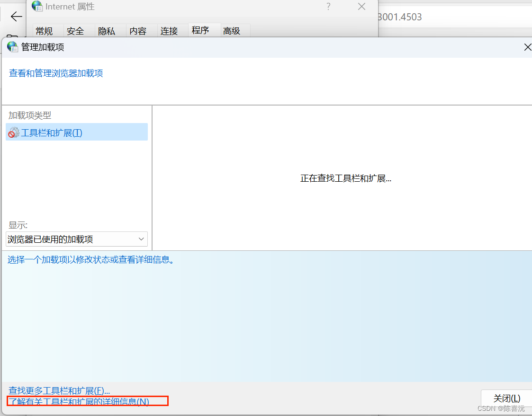Screen dimensions: 532x416
Task: Open the 安全 tab
Action: 75,31
